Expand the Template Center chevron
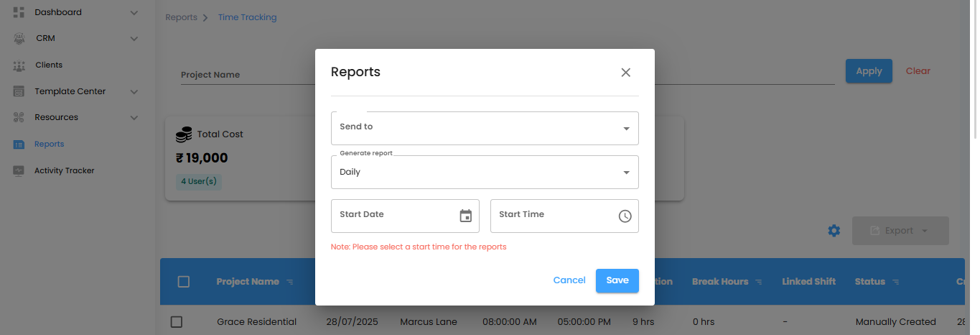 134,91
